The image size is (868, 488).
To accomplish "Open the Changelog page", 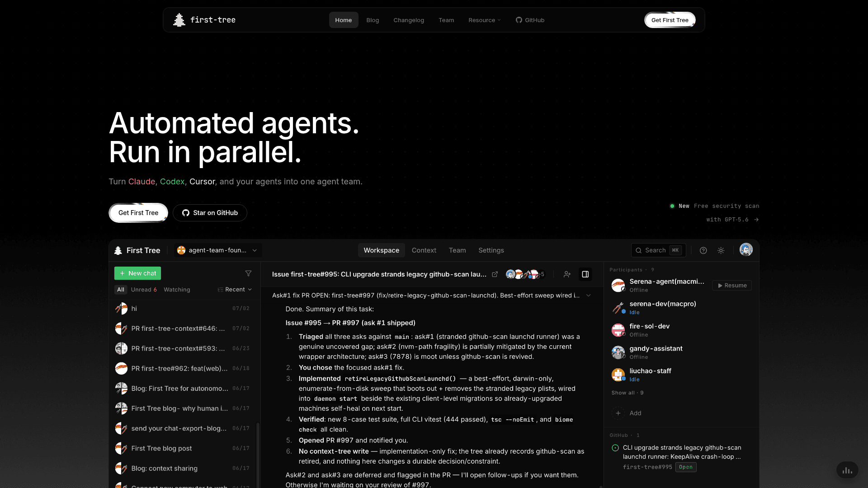I will [409, 20].
